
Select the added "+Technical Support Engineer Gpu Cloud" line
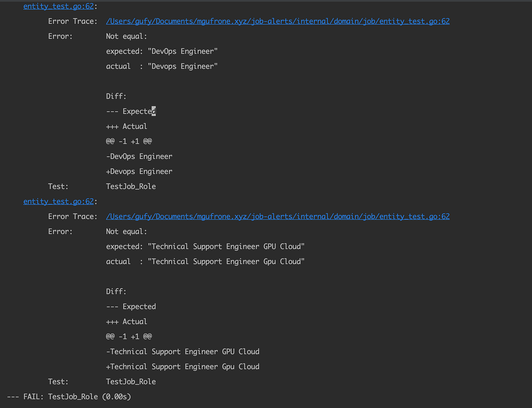click(x=183, y=367)
